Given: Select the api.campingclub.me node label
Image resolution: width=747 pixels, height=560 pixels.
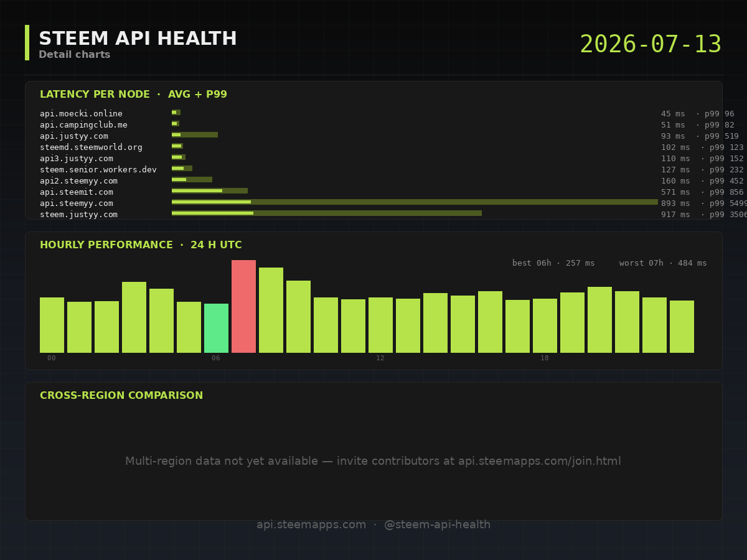Looking at the screenshot, I should click(x=83, y=125).
